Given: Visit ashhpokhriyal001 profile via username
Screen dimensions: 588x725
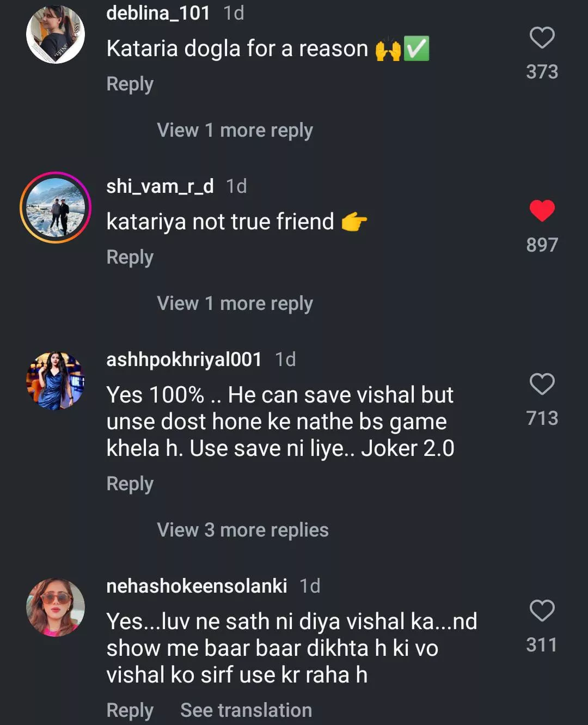Looking at the screenshot, I should click(x=183, y=360).
